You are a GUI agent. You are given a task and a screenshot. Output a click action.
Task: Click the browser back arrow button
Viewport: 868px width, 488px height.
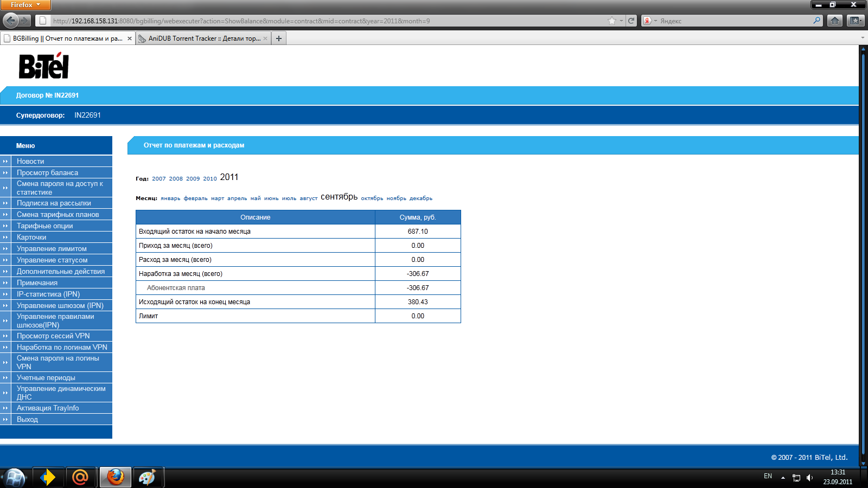point(10,21)
